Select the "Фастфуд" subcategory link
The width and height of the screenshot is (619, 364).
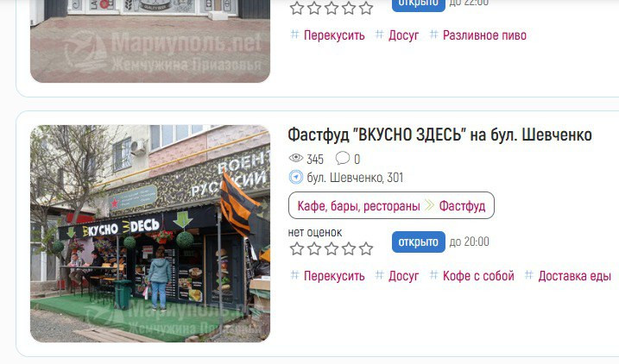click(x=462, y=206)
